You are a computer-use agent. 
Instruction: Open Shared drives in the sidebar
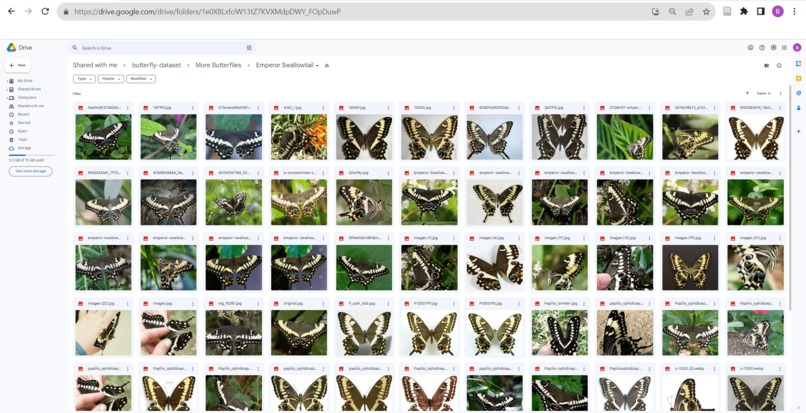point(29,89)
